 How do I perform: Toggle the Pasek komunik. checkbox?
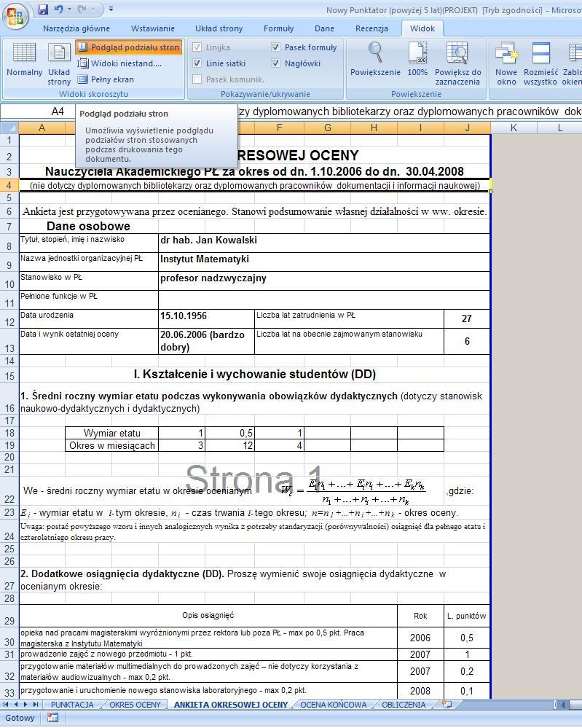tap(197, 79)
